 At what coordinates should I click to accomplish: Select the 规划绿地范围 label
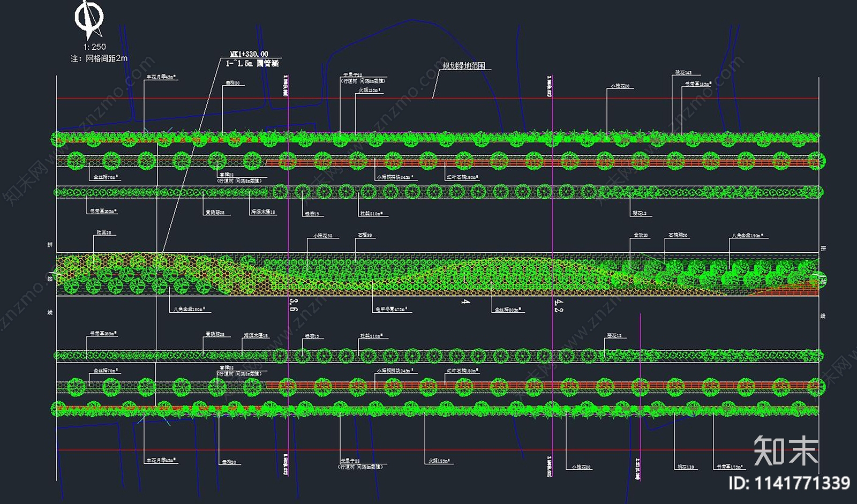coord(464,66)
